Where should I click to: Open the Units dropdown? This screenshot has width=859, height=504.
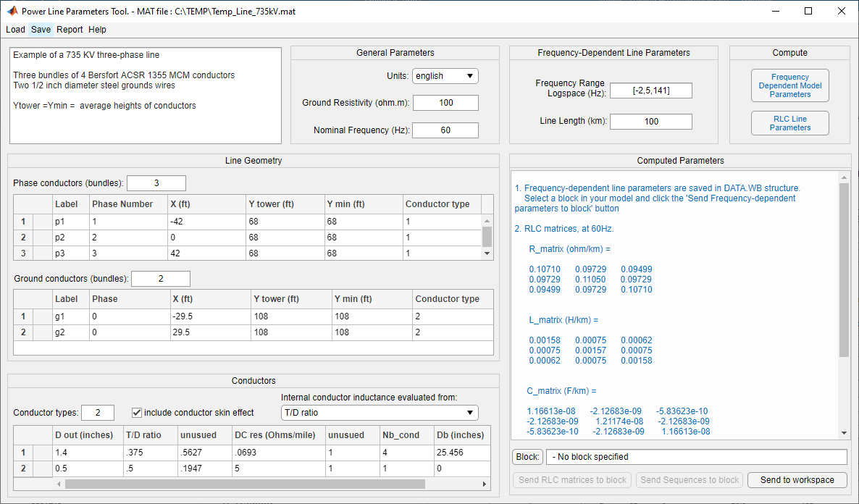[x=445, y=76]
